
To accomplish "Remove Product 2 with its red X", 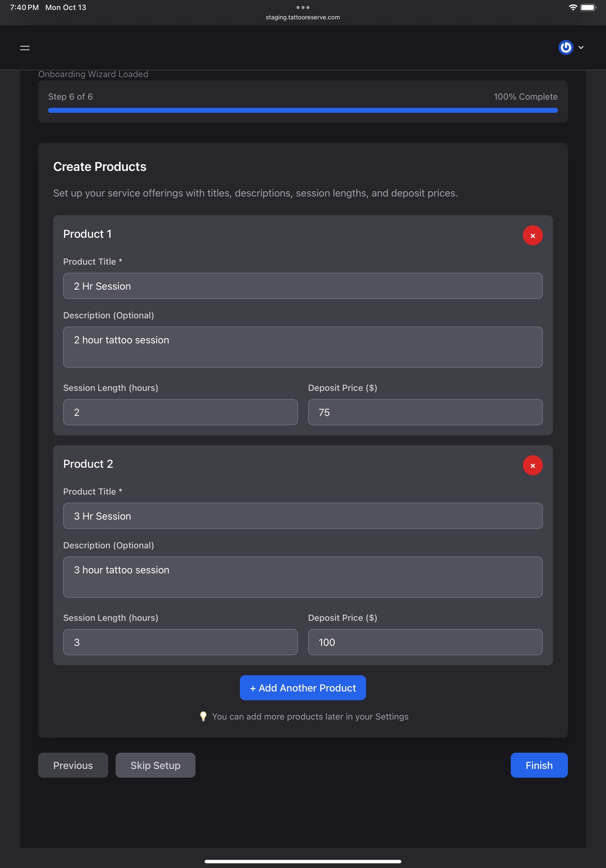I will pyautogui.click(x=533, y=465).
